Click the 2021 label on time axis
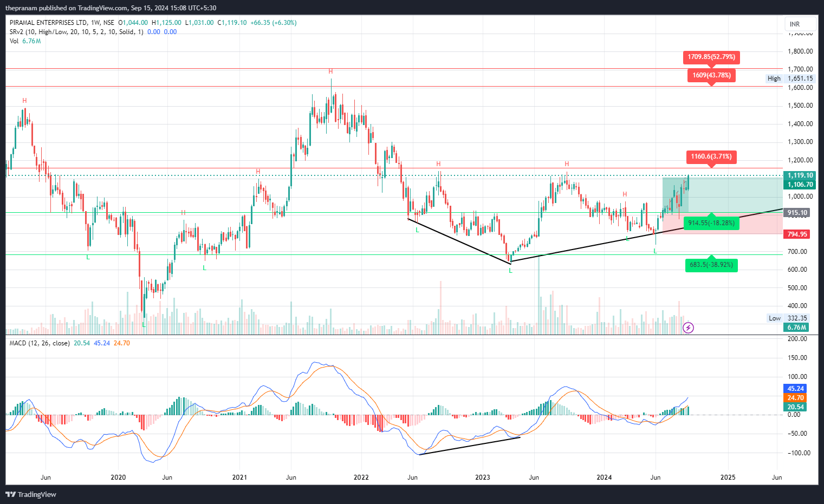The width and height of the screenshot is (824, 504). tap(239, 477)
